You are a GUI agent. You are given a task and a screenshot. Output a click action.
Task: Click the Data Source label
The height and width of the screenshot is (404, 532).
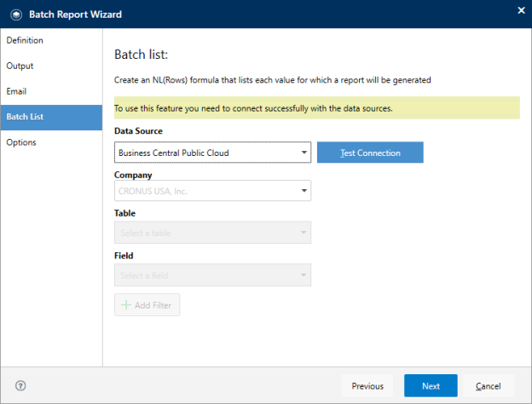click(x=138, y=131)
